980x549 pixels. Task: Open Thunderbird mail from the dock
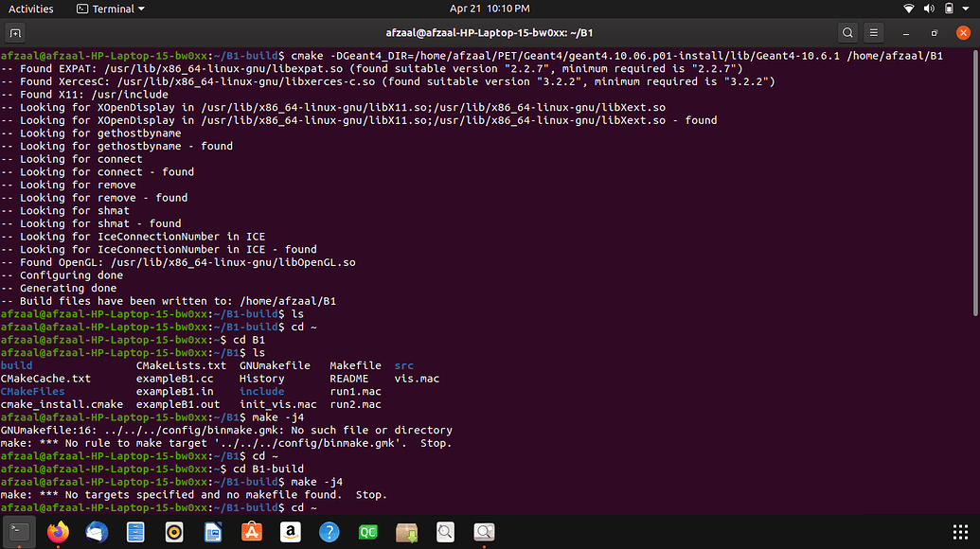click(x=97, y=533)
